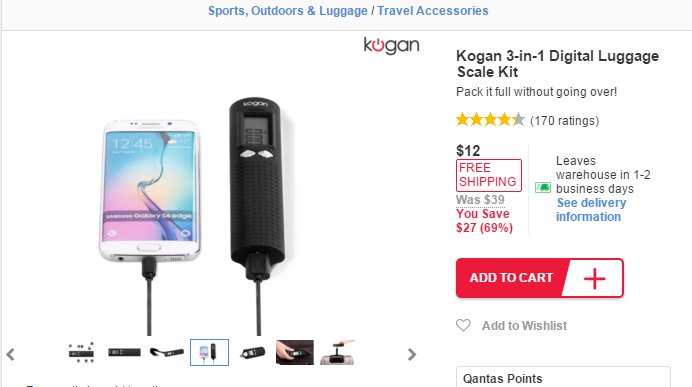Open See delivery information link
This screenshot has width=692, height=387.
(591, 210)
